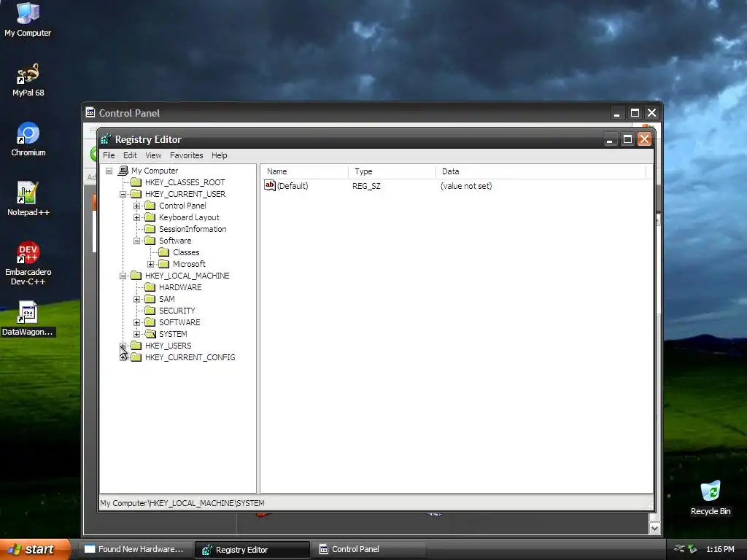Click the HKEY_CURRENT_CONFIG folder icon
Screen dimensions: 747x560
coord(136,357)
